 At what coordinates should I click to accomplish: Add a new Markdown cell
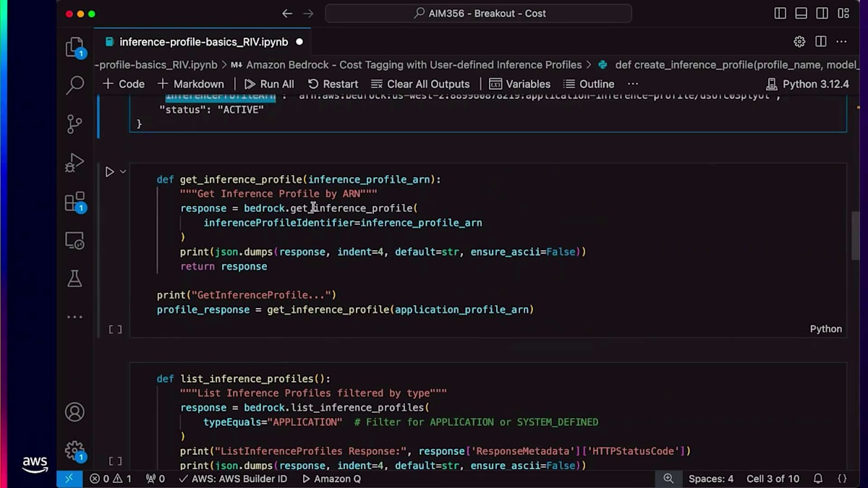[191, 84]
